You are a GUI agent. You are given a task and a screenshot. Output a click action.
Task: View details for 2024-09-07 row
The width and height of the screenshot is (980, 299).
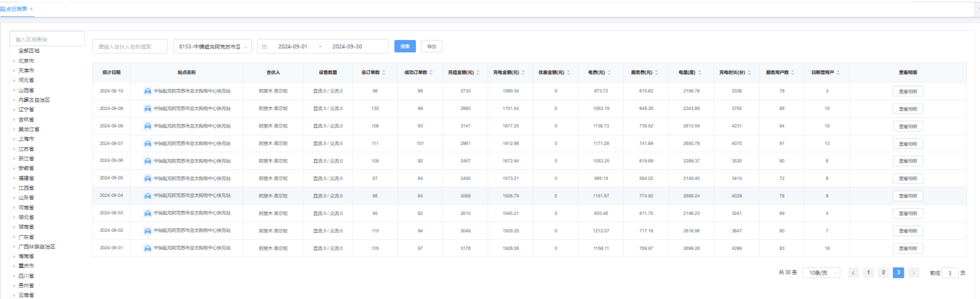pos(908,144)
